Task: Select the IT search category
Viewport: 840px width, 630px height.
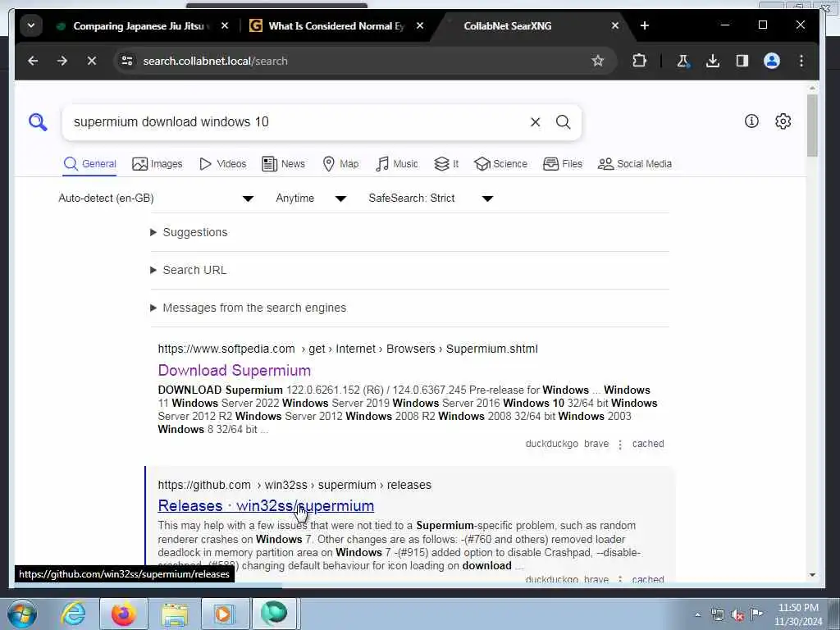Action: (x=446, y=164)
